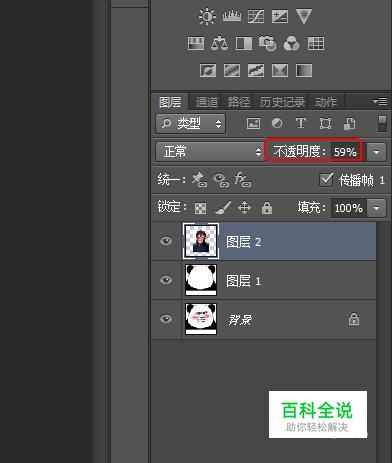Add a Color Balance adjustment

click(x=219, y=43)
